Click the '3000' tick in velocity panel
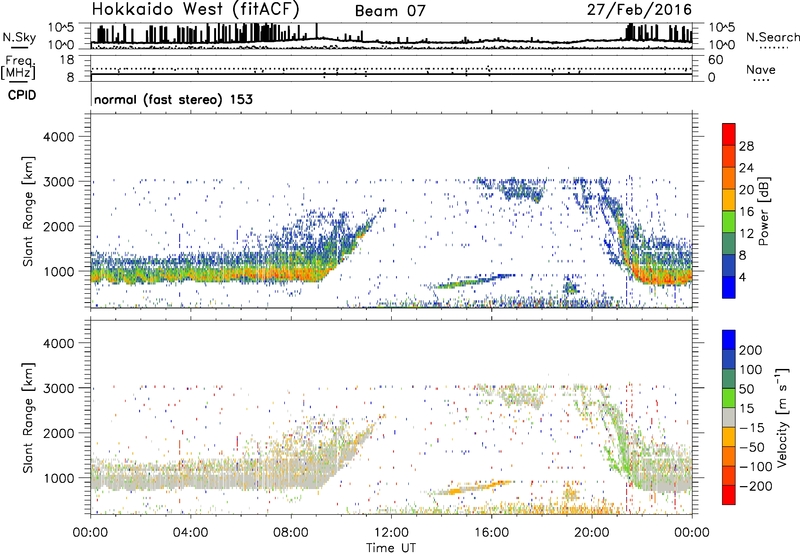 [58, 388]
